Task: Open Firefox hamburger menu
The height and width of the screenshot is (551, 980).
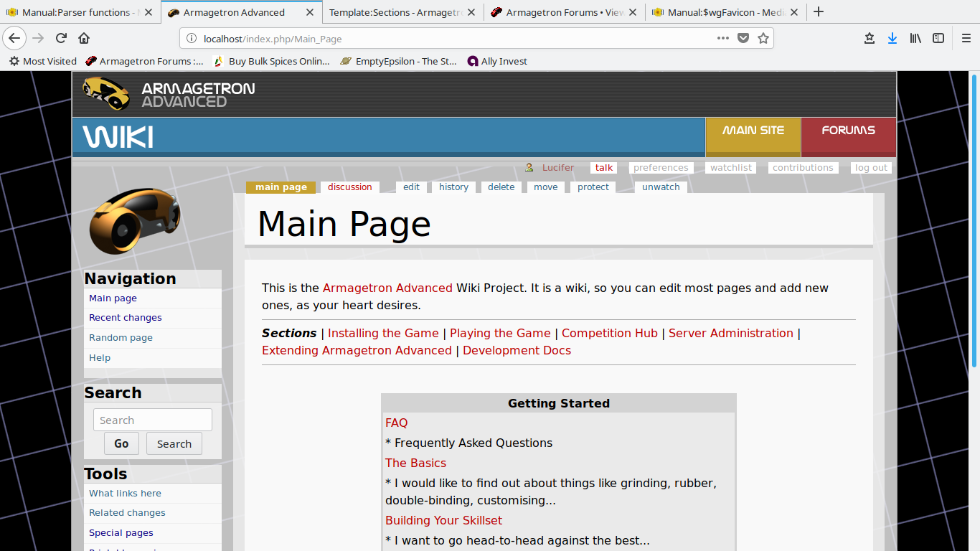Action: (966, 39)
